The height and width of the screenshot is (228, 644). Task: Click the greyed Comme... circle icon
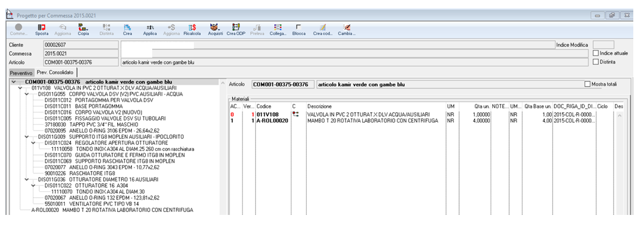coord(18,27)
